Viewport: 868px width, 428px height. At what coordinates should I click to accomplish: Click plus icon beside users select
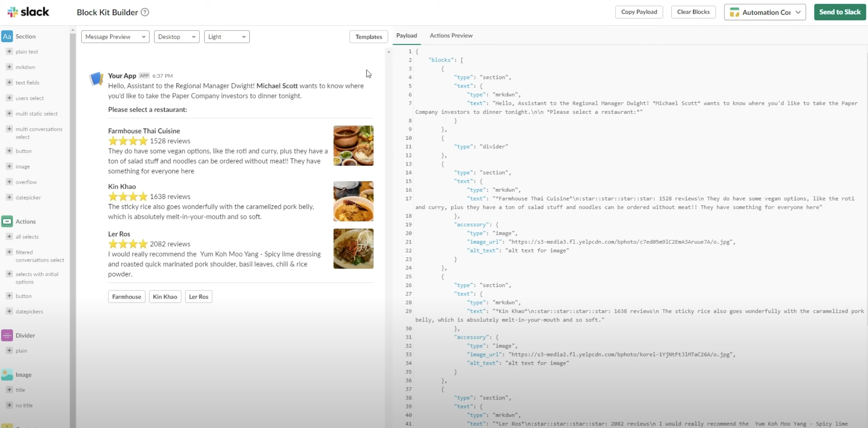[9, 98]
